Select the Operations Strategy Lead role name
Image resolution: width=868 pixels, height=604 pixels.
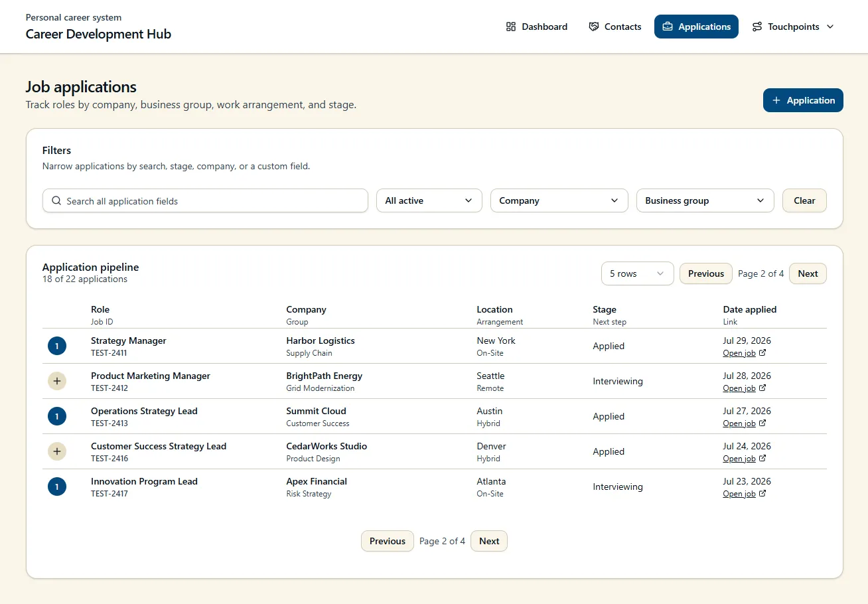click(x=144, y=411)
